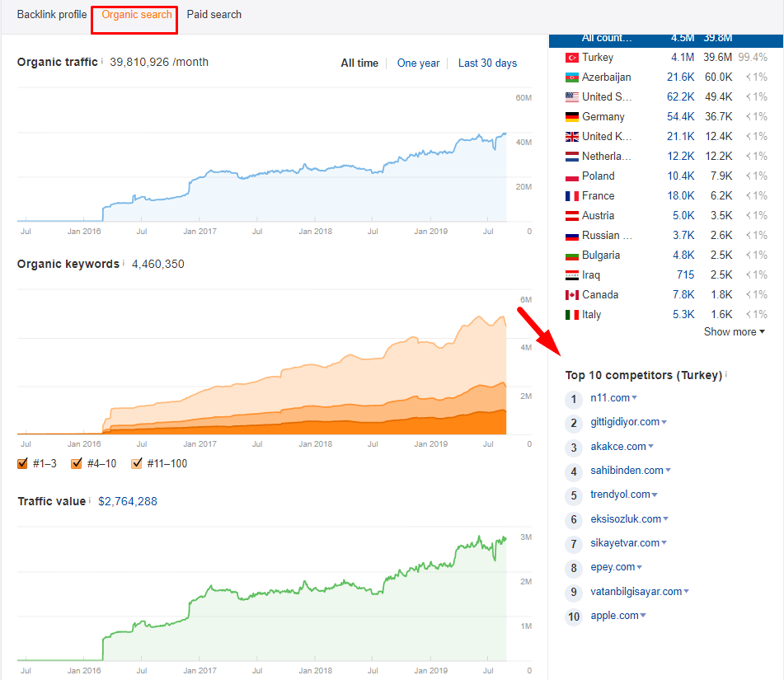This screenshot has width=784, height=680.
Task: Click United States keywords count 62.2K
Action: tap(680, 96)
